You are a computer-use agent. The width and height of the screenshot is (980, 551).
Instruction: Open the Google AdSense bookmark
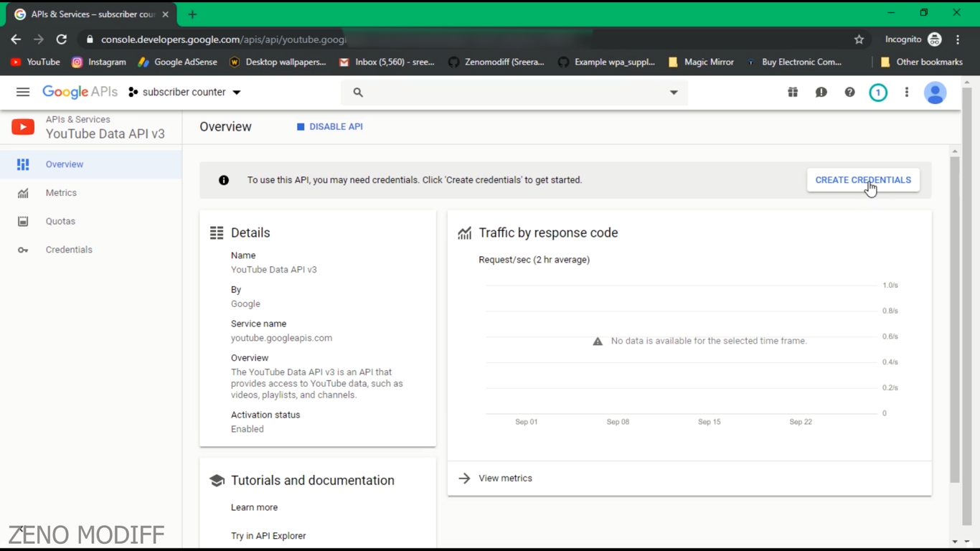tap(177, 62)
